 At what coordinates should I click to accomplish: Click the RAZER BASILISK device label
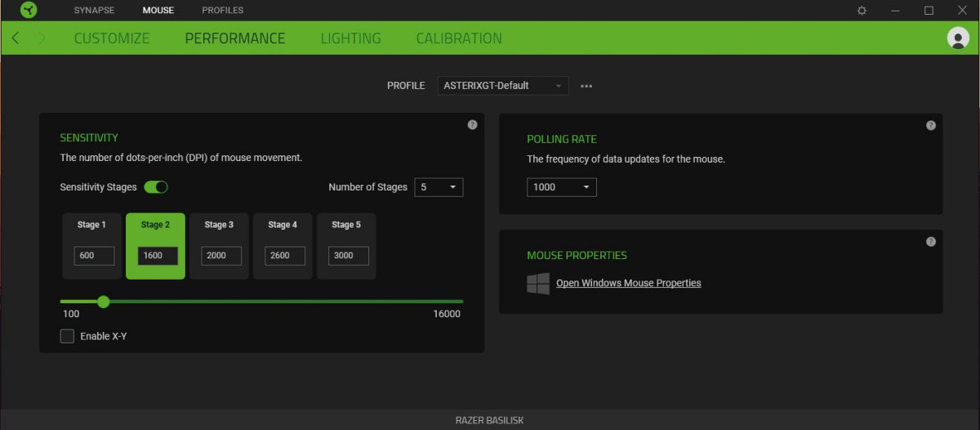click(x=490, y=420)
